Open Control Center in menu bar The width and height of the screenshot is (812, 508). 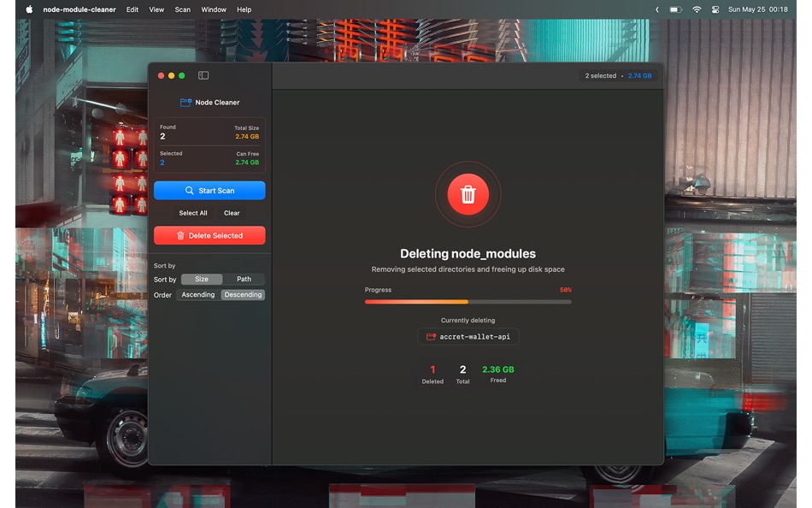coord(715,9)
